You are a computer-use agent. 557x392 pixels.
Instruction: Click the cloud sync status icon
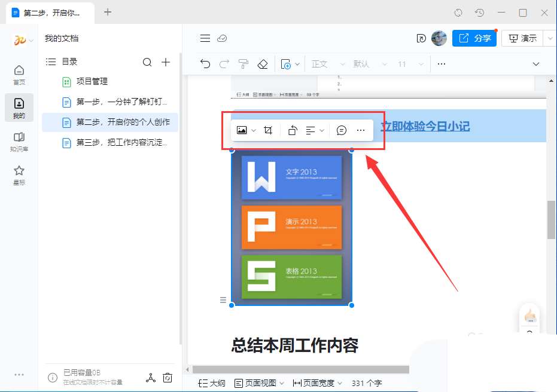[x=222, y=38]
